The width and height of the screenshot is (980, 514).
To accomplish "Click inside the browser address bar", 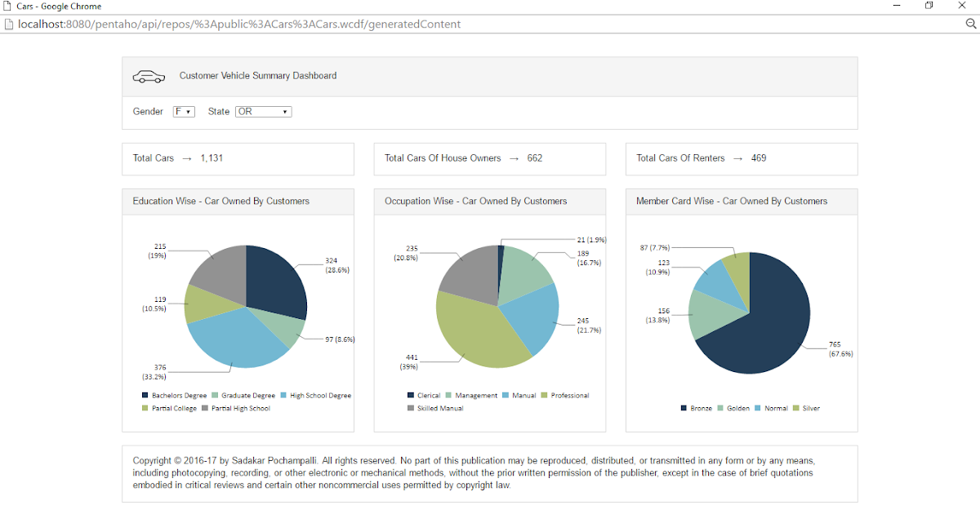I will point(327,24).
